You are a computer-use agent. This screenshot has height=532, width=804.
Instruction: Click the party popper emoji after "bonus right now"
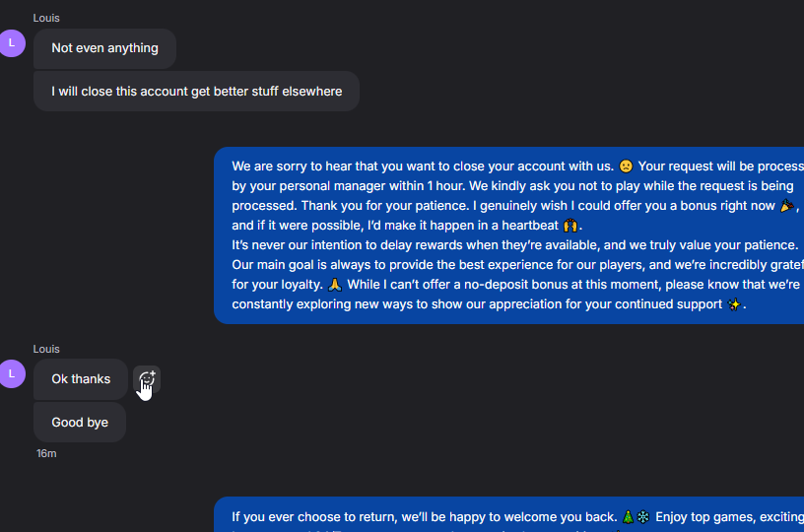786,205
